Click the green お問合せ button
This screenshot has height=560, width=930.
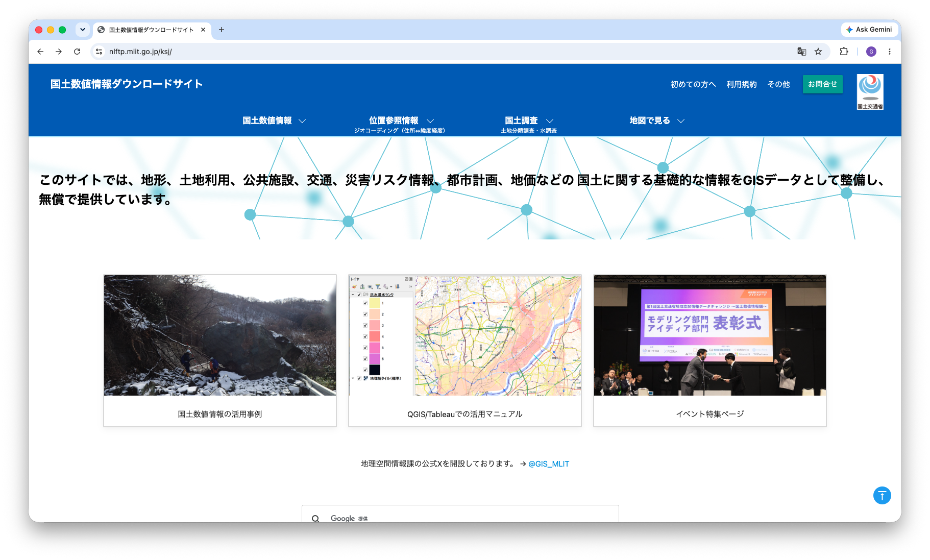823,84
